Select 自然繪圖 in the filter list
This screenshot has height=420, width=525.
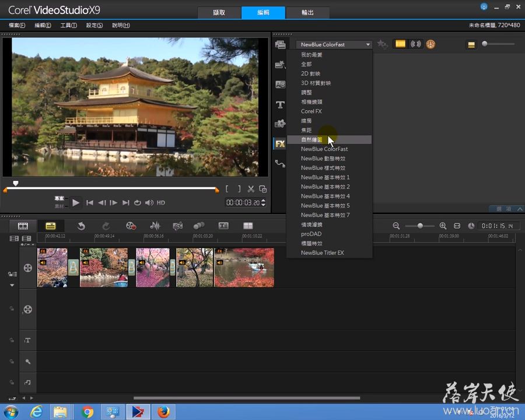(x=329, y=139)
